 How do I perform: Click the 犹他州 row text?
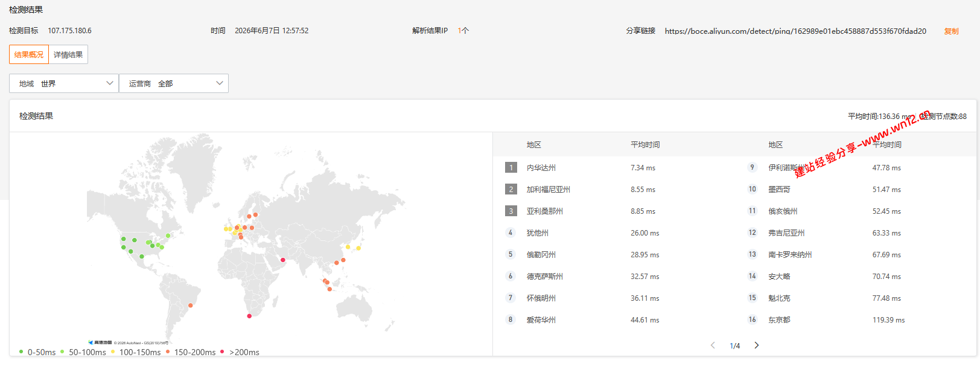tap(537, 233)
